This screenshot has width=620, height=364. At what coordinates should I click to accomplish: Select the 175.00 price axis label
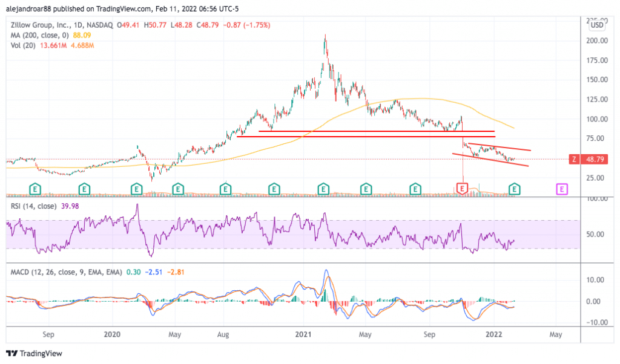click(597, 60)
